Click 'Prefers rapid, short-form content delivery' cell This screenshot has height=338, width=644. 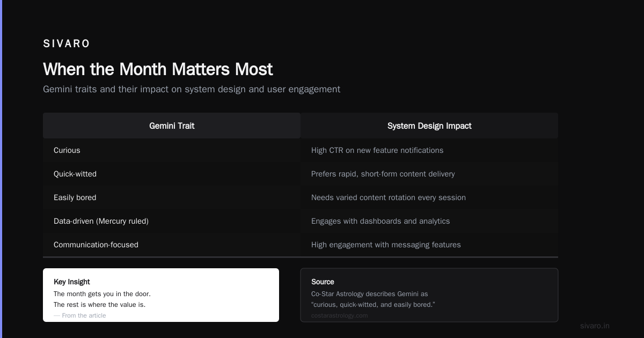(429, 174)
